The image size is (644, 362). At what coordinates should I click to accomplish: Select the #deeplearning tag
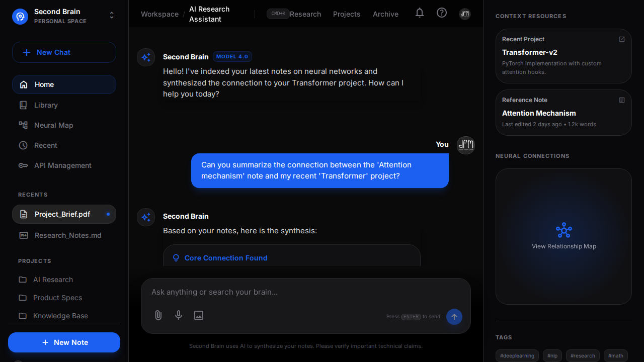517,355
